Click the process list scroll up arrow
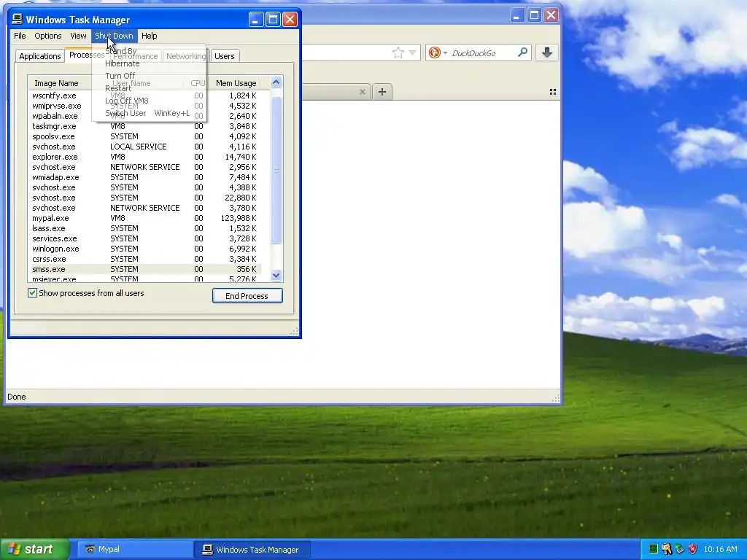This screenshot has width=747, height=560. 276,82
